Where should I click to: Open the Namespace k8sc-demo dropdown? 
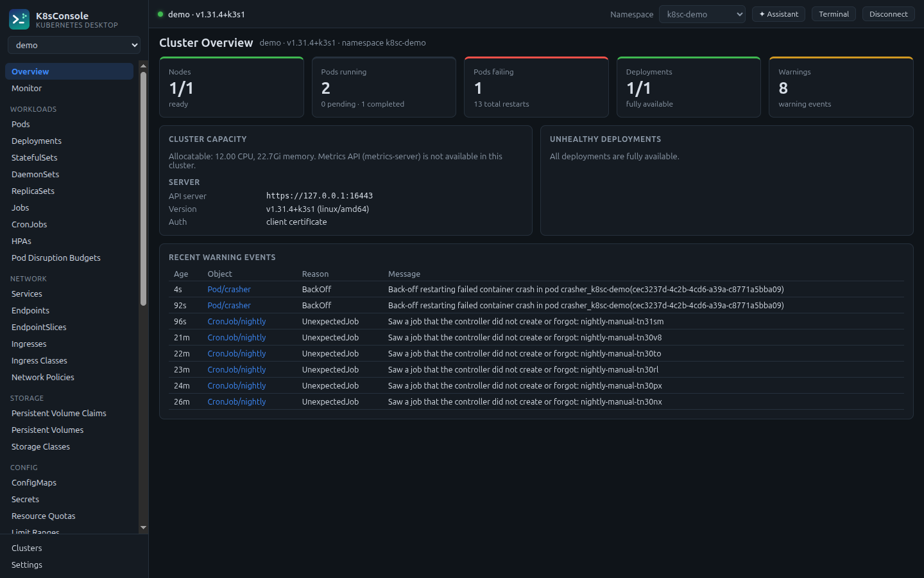(702, 14)
